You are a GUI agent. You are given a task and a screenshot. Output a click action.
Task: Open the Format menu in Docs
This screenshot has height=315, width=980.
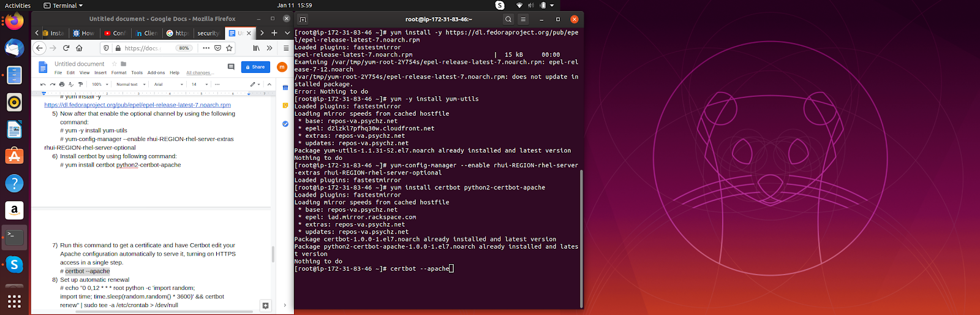(119, 72)
